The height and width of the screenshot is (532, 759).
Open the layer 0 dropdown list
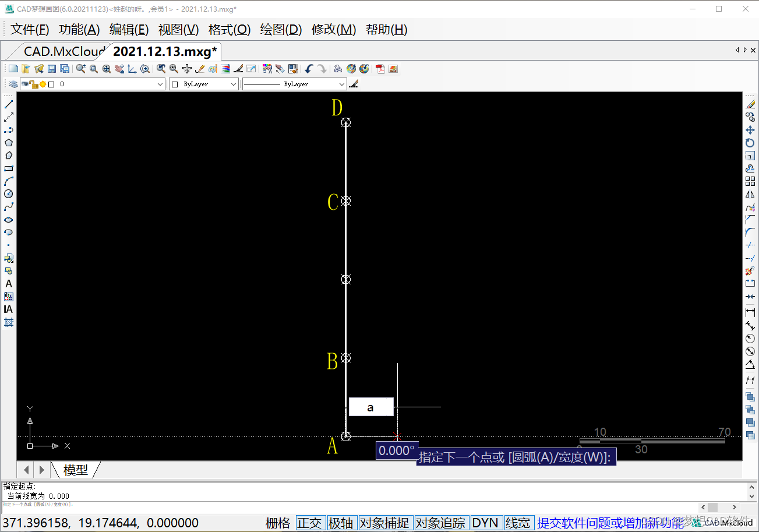click(x=161, y=84)
